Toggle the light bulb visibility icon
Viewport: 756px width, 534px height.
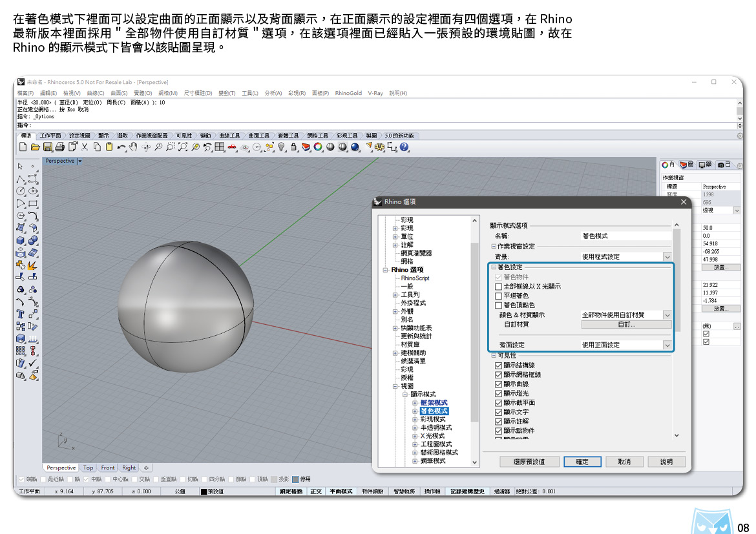point(282,147)
